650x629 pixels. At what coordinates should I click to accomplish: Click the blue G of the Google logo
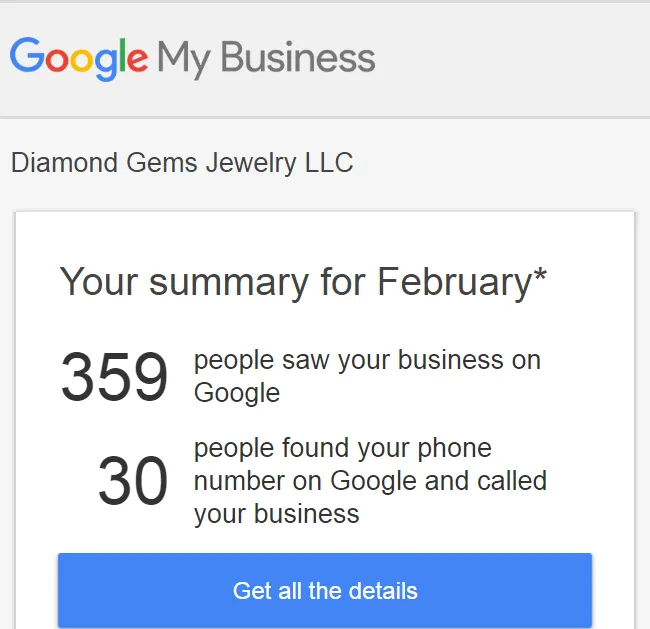tap(27, 55)
